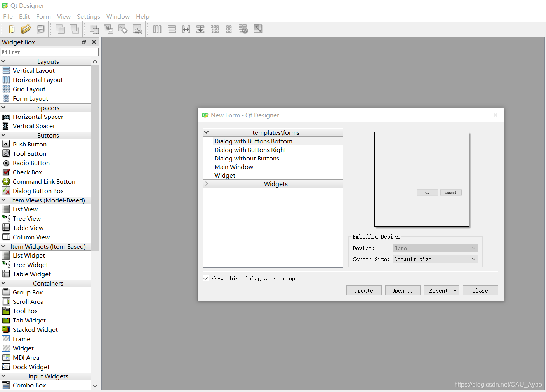Select Dialog without Buttons template
This screenshot has width=546, height=392.
[x=247, y=159]
